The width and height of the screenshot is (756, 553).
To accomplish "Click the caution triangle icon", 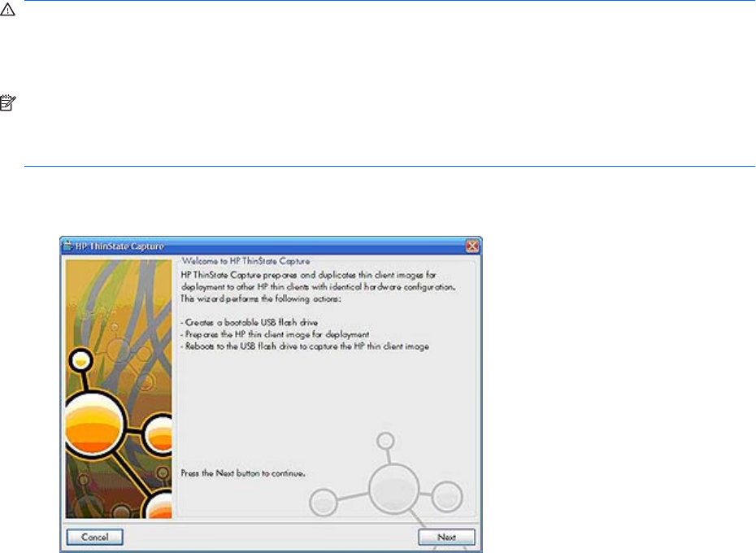I will click(x=7, y=10).
